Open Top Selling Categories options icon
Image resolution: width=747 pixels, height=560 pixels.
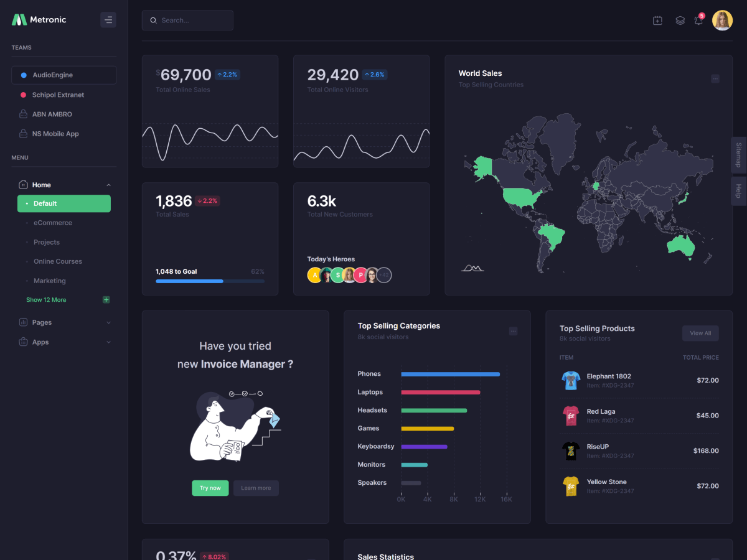point(513,331)
